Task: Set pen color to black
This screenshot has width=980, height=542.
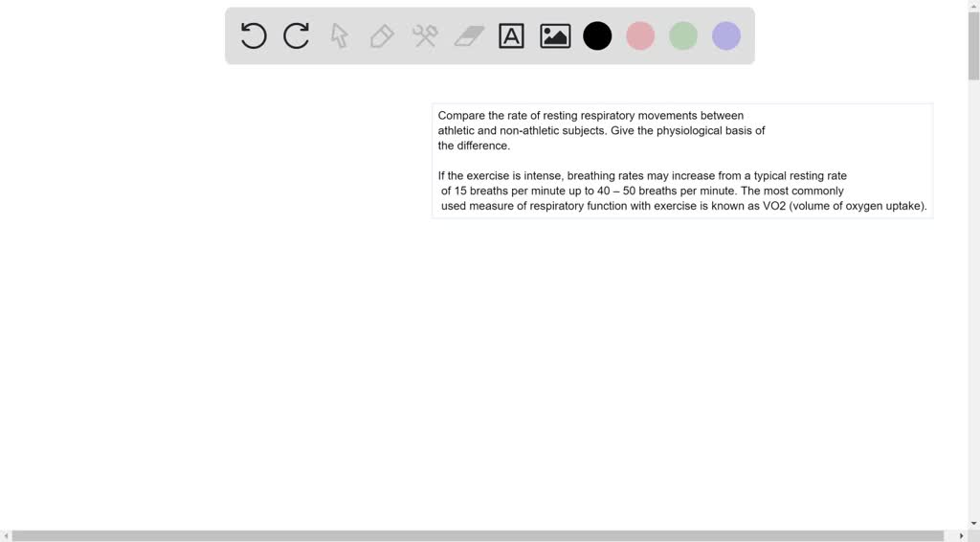Action: [597, 36]
